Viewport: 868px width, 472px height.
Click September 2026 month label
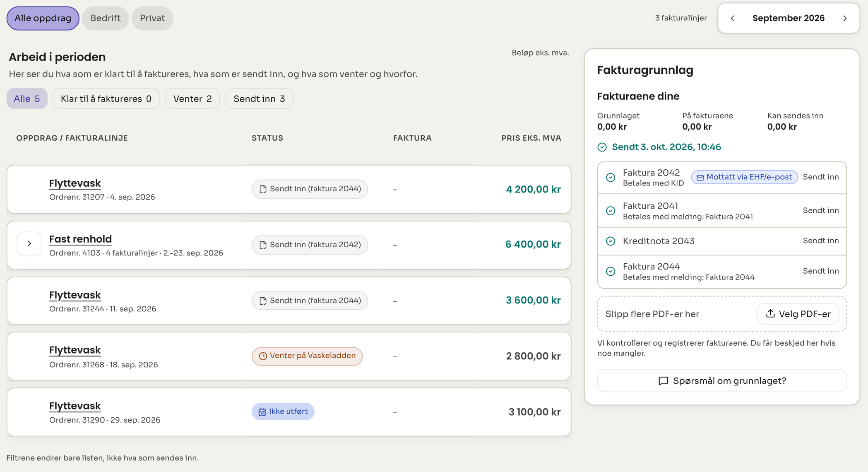pos(789,18)
